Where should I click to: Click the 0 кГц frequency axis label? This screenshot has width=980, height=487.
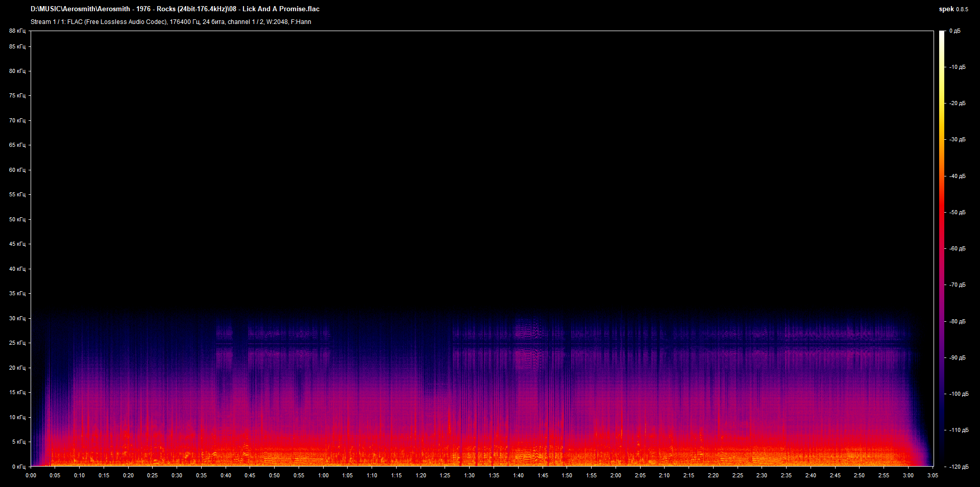19,467
